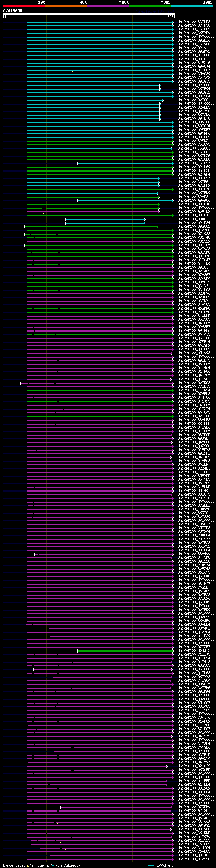This screenshot has width=216, height=868.
Task: Select hit UniRef100_A1XBB5
Action: click(194, 781)
